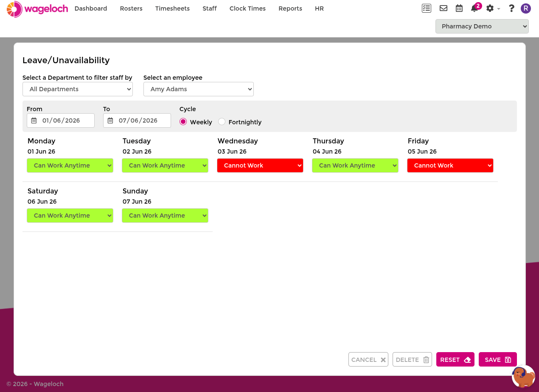Change Wednesday Cannot Work dropdown
Image resolution: width=539 pixels, height=392 pixels.
click(260, 165)
